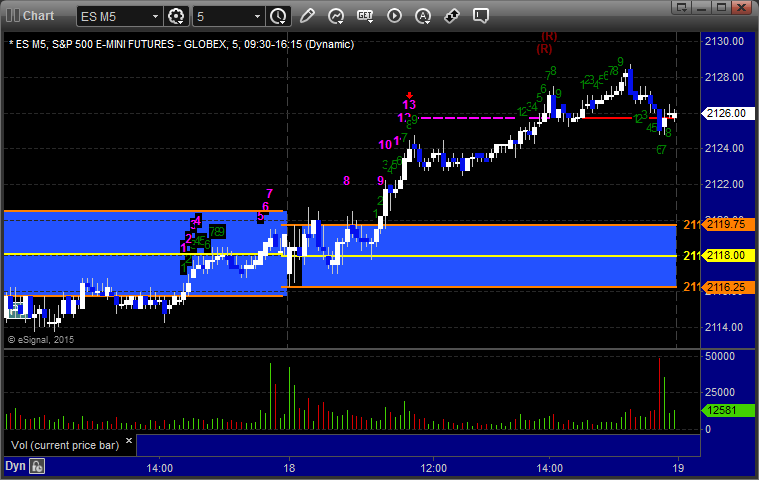The width and height of the screenshot is (759, 480).
Task: Open the chart comment bubble icon
Action: 481,16
